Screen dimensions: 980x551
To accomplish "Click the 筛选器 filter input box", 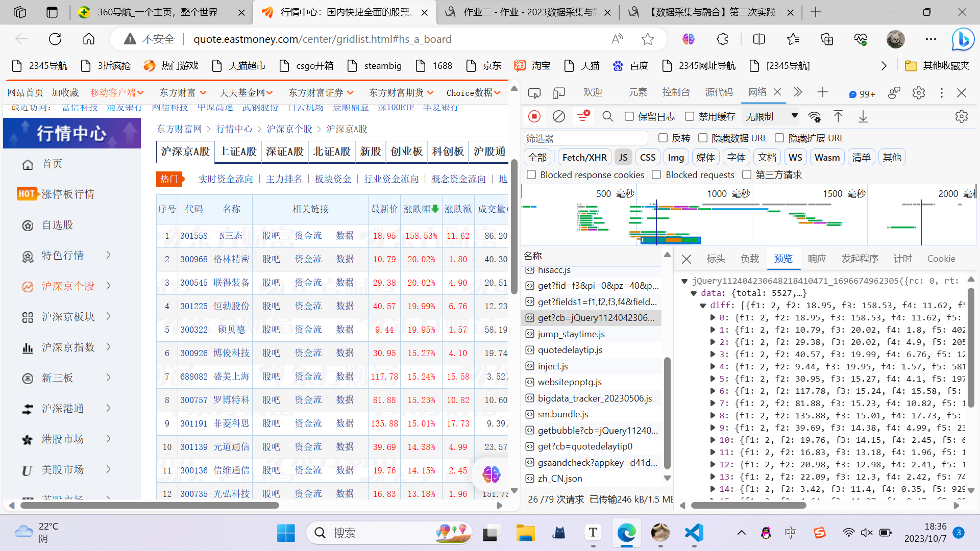I will click(x=585, y=138).
